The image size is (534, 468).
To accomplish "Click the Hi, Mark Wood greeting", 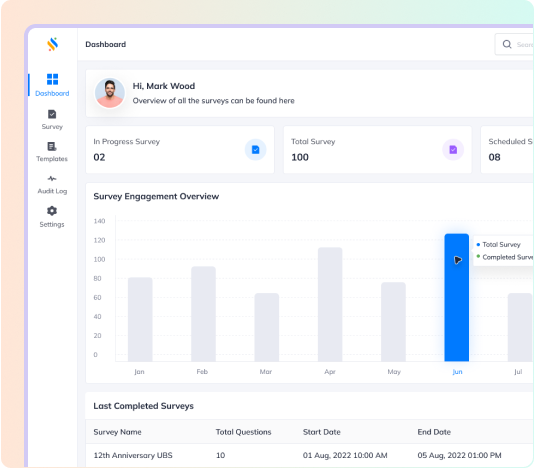I will tap(164, 86).
